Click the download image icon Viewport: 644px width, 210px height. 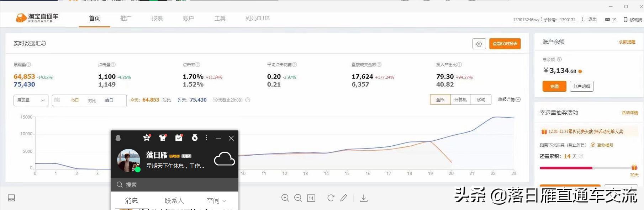[x=364, y=198]
